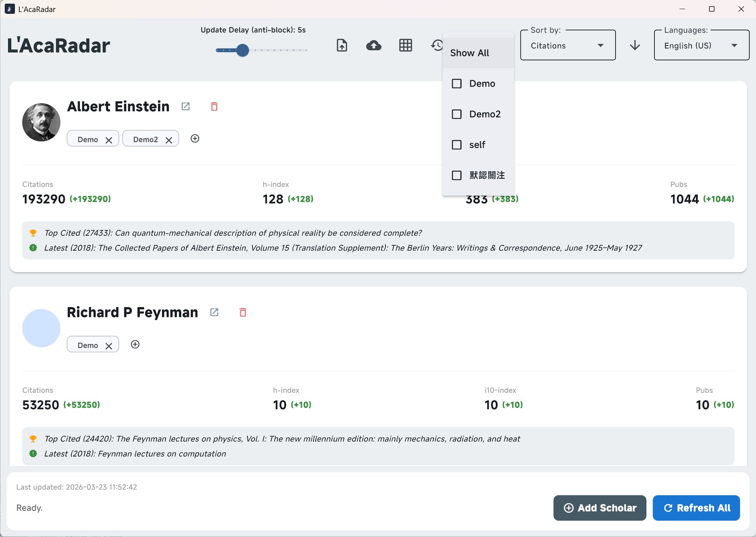Open Albert Einstein's external profile link icon
Viewport: 756px width, 537px height.
tap(186, 106)
